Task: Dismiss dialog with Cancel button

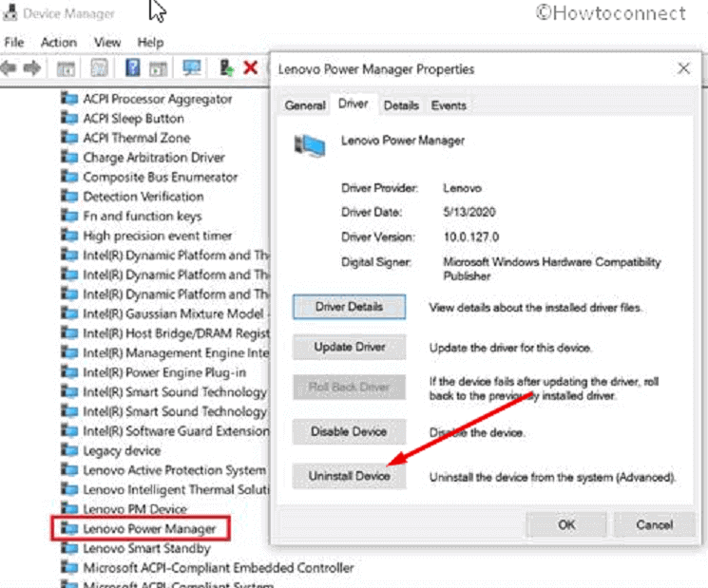Action: tap(654, 524)
